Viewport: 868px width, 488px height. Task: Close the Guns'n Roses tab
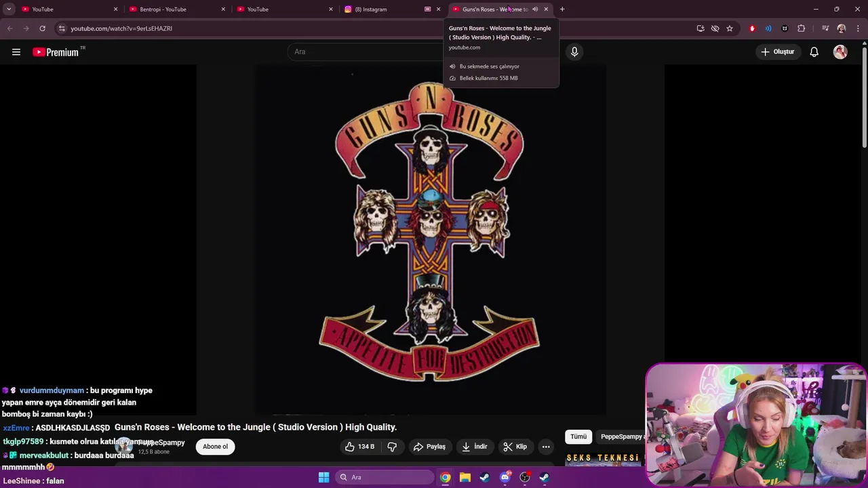[546, 9]
